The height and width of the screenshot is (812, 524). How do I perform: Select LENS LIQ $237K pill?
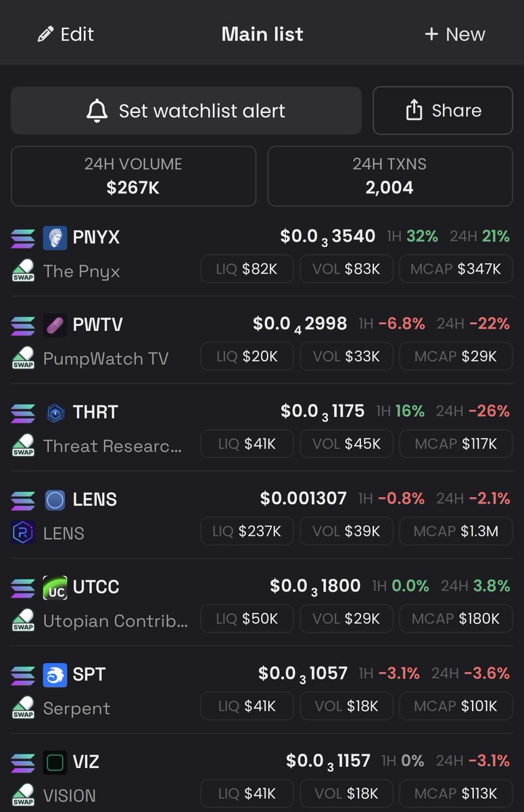click(247, 532)
